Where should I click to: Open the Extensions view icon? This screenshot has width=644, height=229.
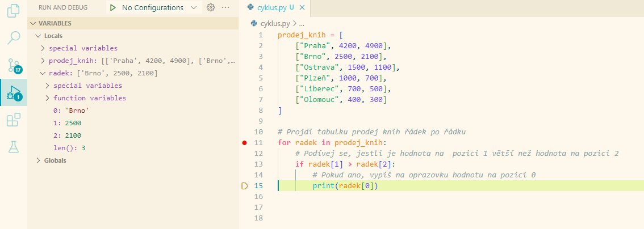[13, 120]
